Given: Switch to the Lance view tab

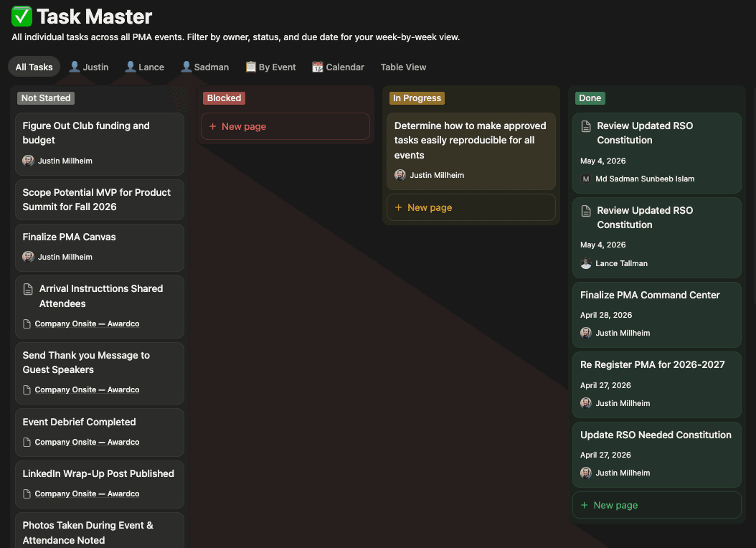Looking at the screenshot, I should tap(145, 67).
